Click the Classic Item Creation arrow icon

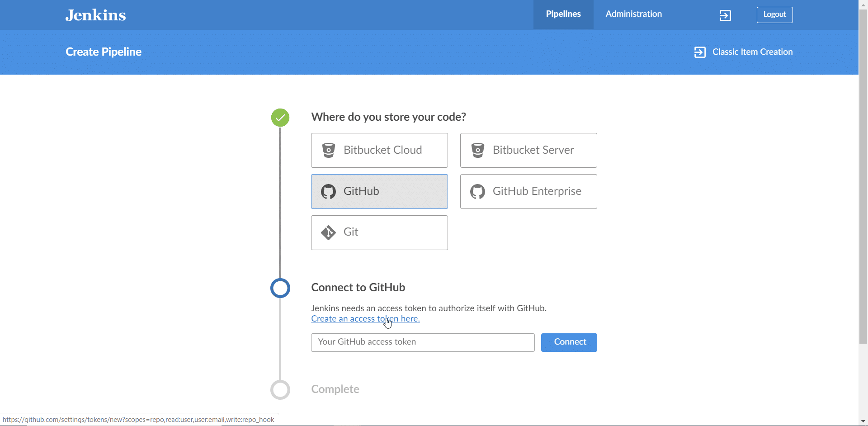click(x=700, y=52)
